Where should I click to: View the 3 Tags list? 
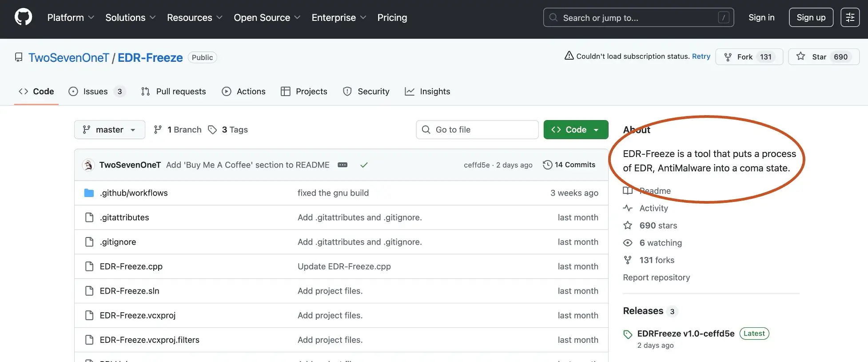[228, 129]
